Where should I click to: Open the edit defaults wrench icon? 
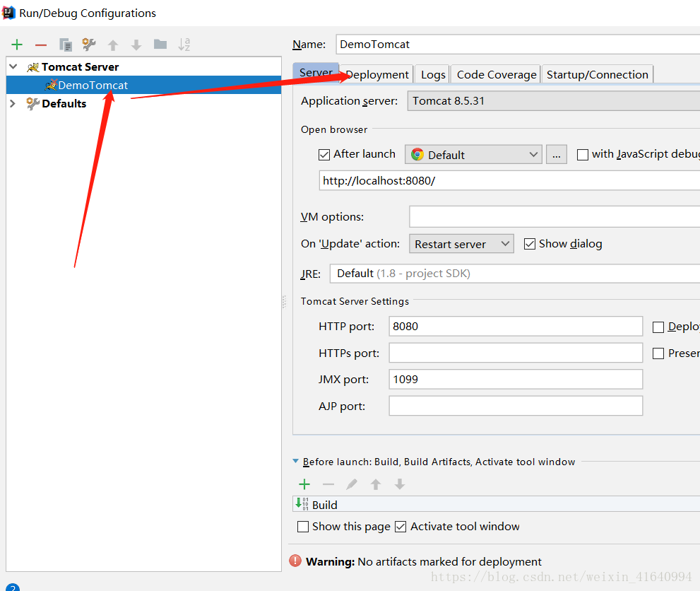(89, 44)
